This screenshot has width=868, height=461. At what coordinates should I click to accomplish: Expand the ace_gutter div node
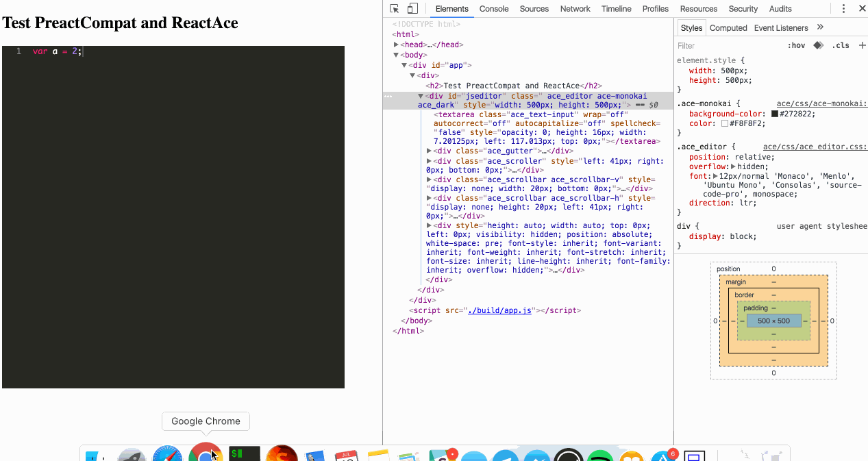pyautogui.click(x=429, y=151)
